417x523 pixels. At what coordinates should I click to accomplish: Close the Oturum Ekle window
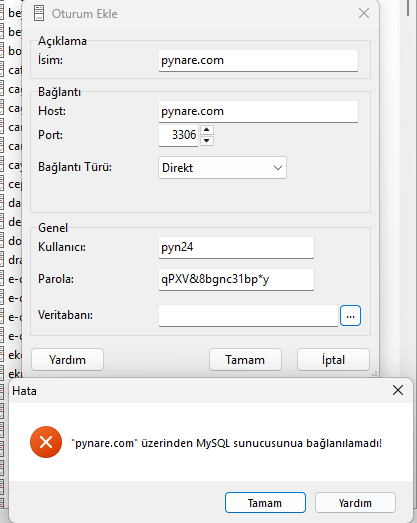[364, 13]
